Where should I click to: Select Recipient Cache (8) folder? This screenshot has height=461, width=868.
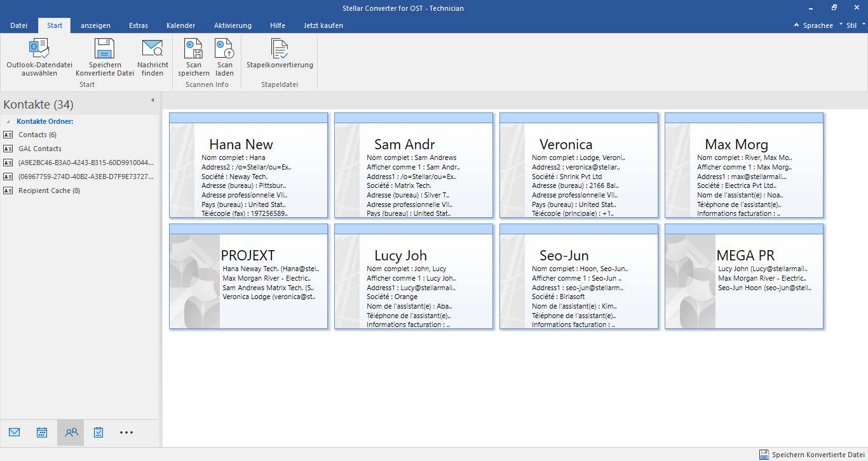tap(49, 190)
